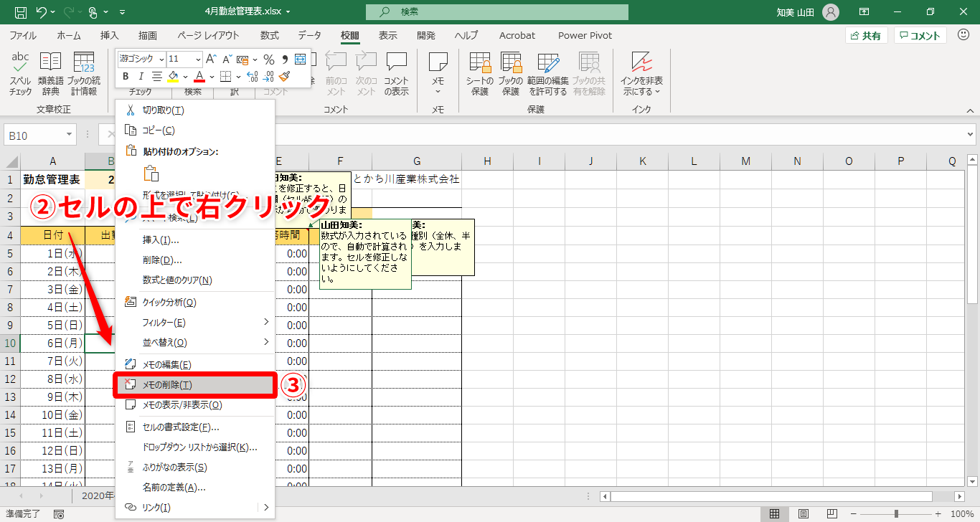Switch to Page Break Preview in status bar

tap(832, 514)
